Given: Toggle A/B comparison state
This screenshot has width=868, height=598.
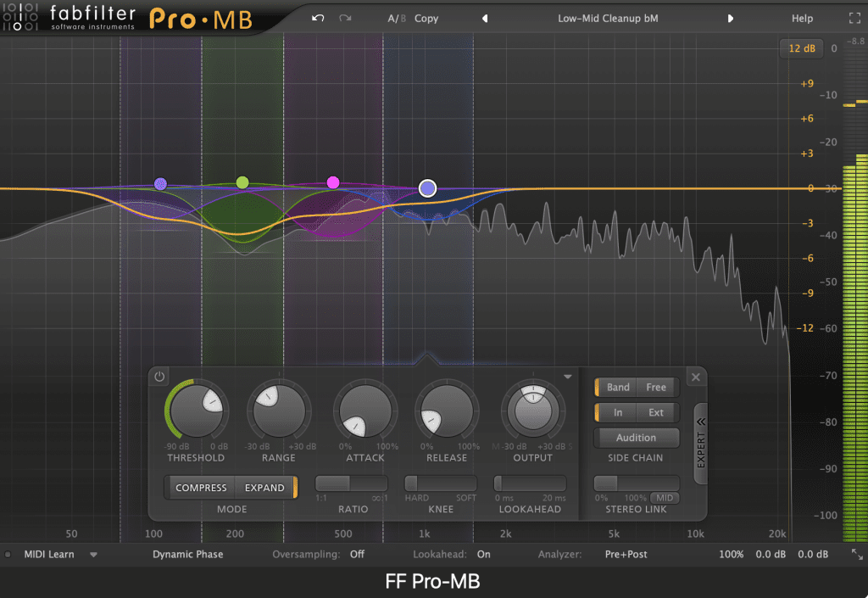Looking at the screenshot, I should click(x=397, y=19).
